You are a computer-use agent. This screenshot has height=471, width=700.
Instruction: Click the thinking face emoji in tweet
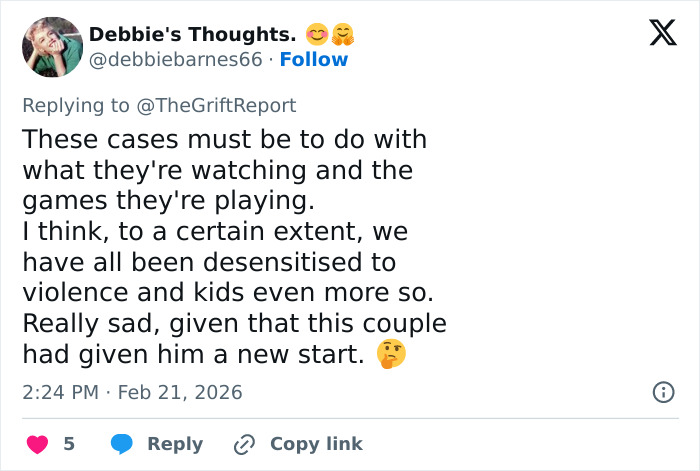[x=390, y=355]
